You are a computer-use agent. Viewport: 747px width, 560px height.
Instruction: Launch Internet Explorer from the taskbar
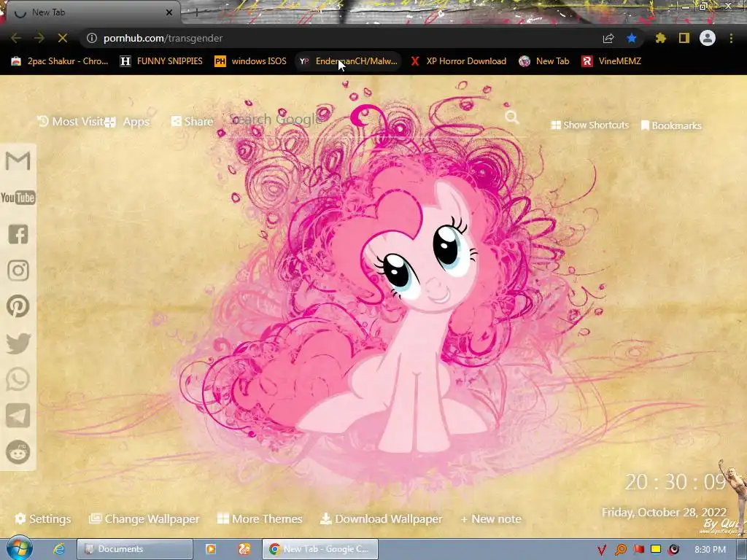tap(58, 549)
